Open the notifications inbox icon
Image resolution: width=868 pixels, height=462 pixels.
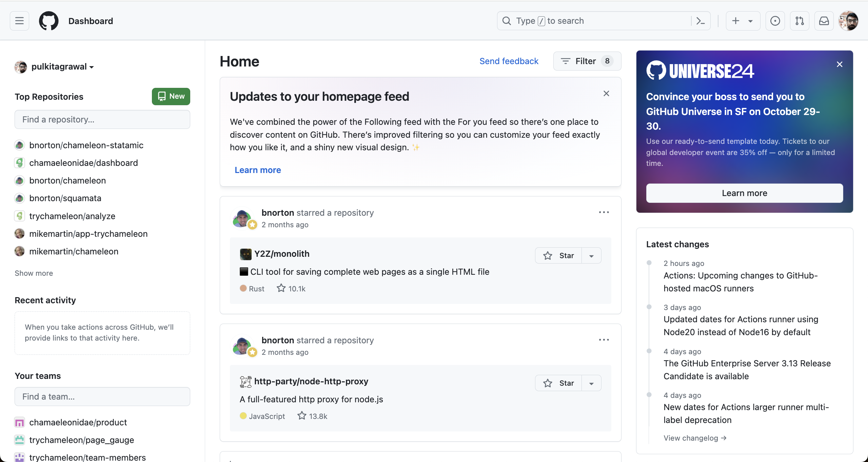(x=824, y=21)
